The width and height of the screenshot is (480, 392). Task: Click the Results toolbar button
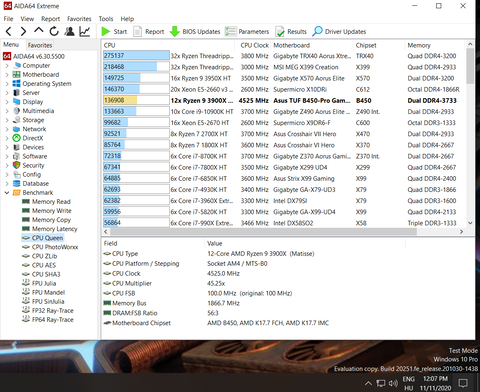291,31
